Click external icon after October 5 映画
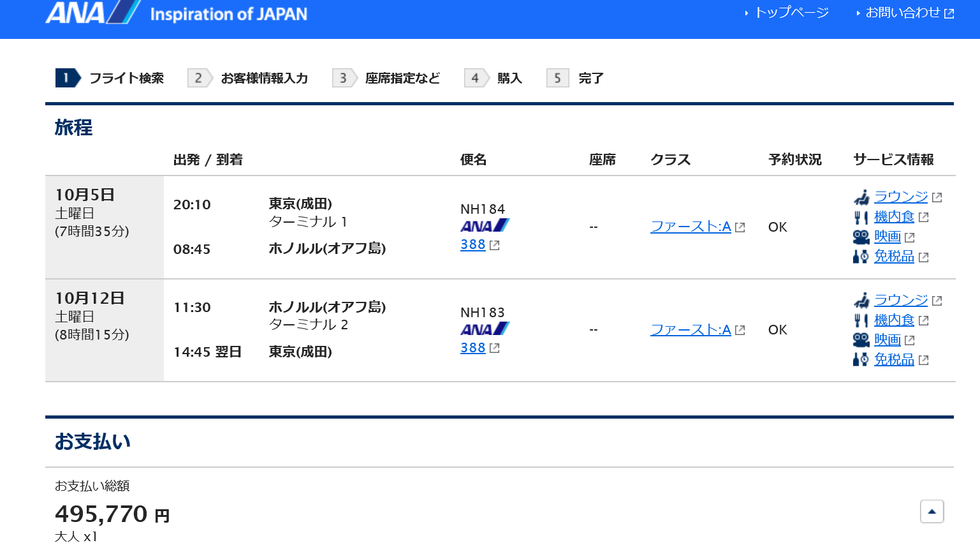 point(910,237)
